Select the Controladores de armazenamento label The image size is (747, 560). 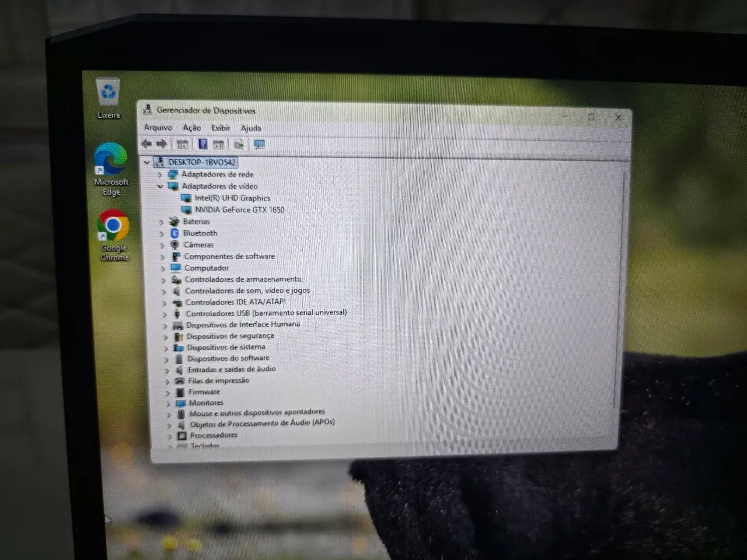[243, 279]
